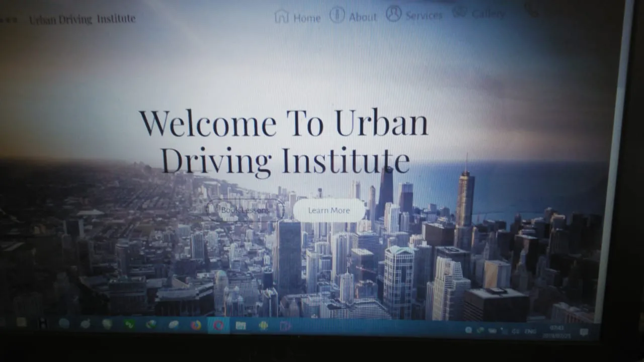Click the Welcome To Urban Driving Institute heading

pyautogui.click(x=284, y=142)
